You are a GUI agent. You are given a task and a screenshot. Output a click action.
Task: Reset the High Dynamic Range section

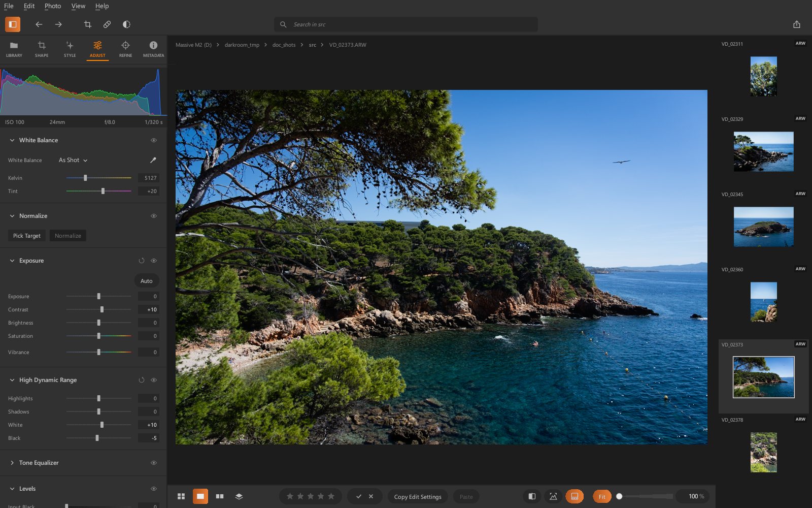[142, 380]
